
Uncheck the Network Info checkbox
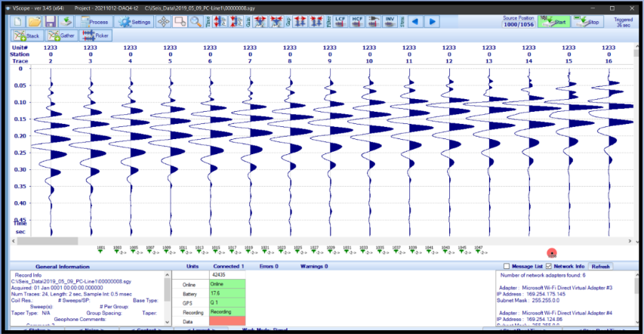[x=549, y=266]
